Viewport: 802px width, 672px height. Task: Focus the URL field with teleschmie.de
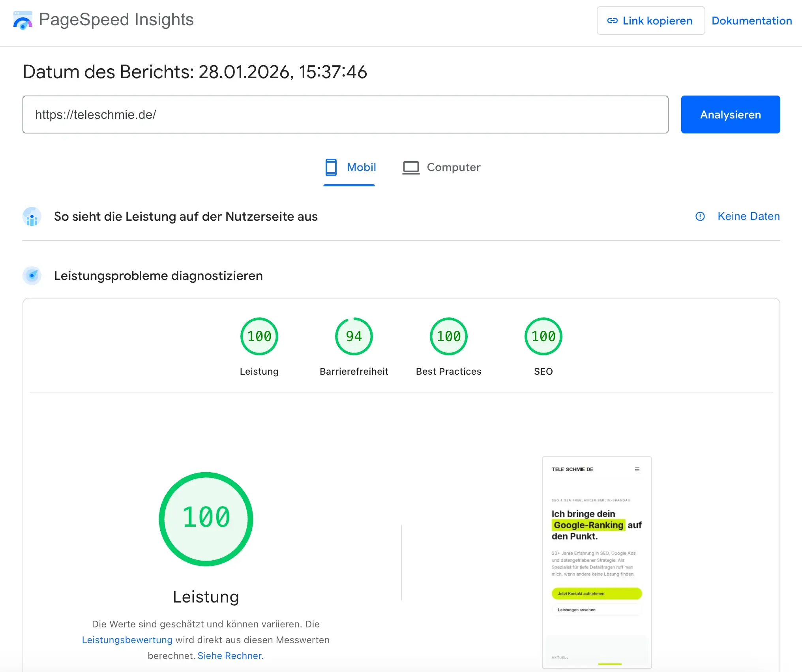[x=345, y=115]
